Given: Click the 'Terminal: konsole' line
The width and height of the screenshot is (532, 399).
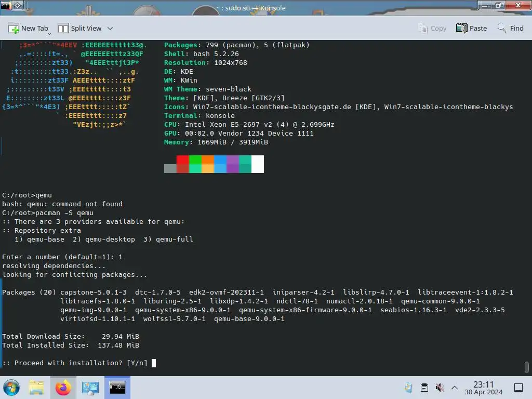Looking at the screenshot, I should pos(199,116).
